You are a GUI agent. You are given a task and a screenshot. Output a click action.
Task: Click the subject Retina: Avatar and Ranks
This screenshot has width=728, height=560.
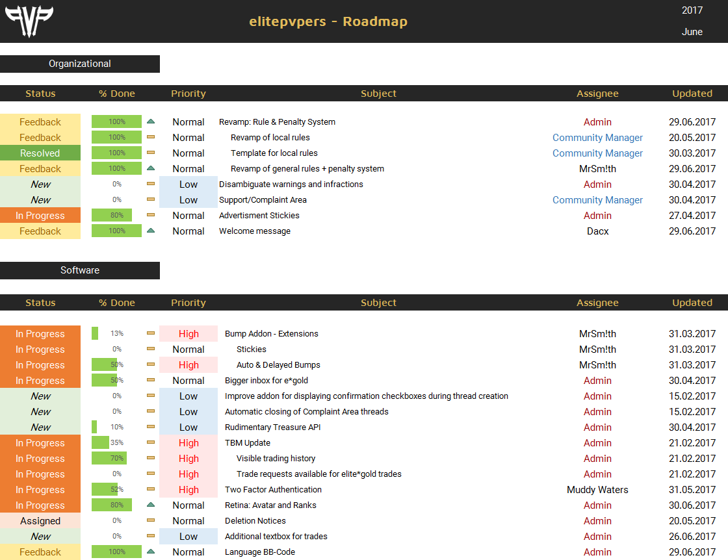pos(270,505)
